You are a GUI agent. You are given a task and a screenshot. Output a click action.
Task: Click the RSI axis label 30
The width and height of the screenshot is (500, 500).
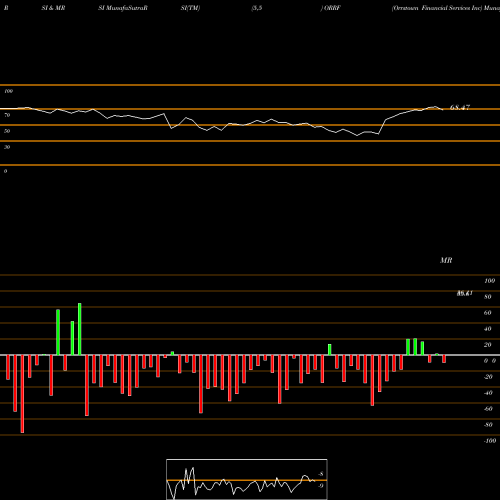point(7,147)
